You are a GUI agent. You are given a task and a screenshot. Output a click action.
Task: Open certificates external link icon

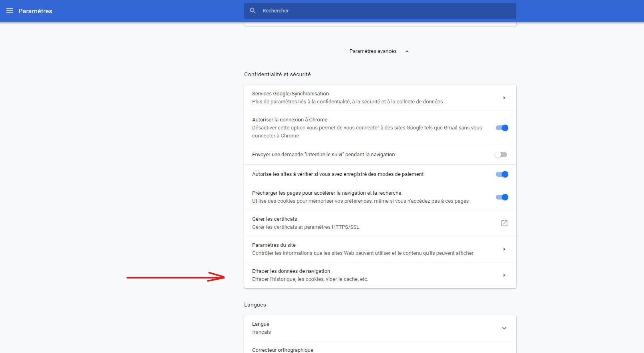click(504, 223)
